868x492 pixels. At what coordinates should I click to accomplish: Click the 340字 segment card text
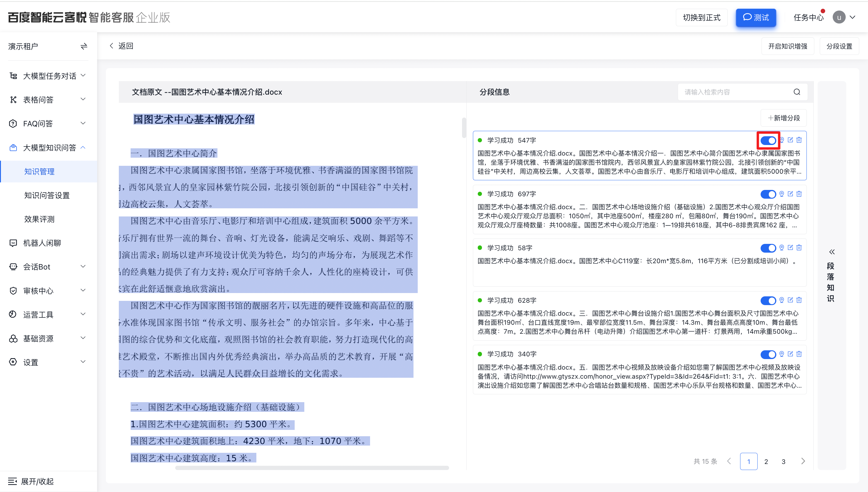point(639,376)
